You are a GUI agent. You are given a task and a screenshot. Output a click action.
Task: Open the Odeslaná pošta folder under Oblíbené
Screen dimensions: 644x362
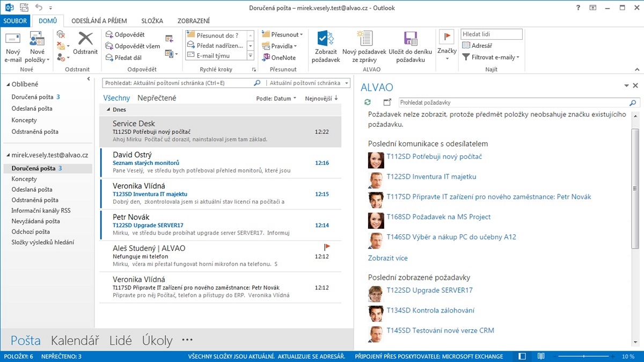tap(32, 108)
